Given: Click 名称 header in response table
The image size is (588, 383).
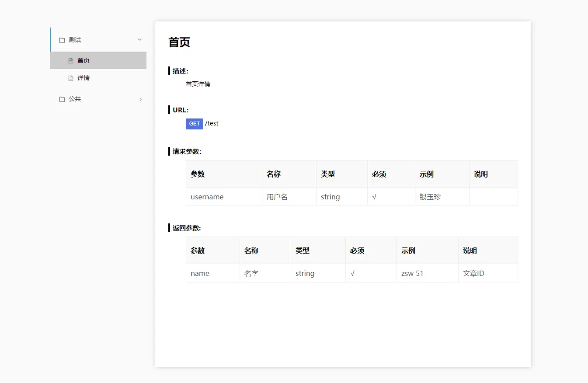Looking at the screenshot, I should click(x=265, y=251).
